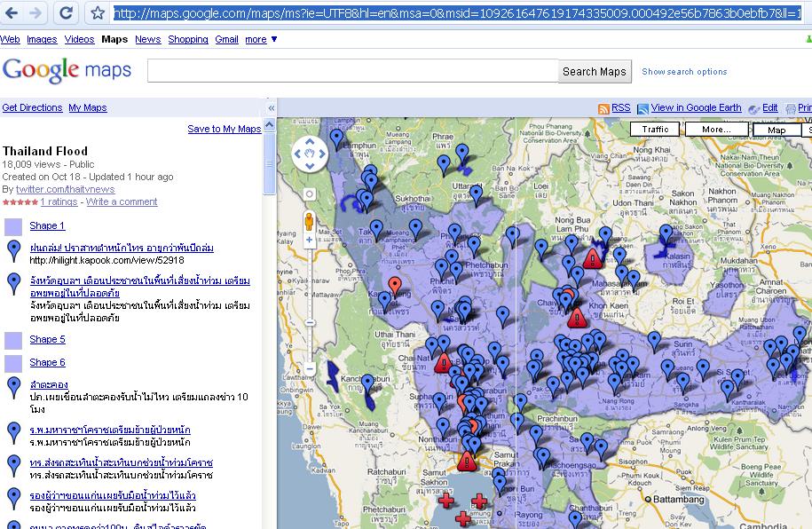Open the Web tab in Google navigation
The image size is (812, 529).
[x=10, y=39]
